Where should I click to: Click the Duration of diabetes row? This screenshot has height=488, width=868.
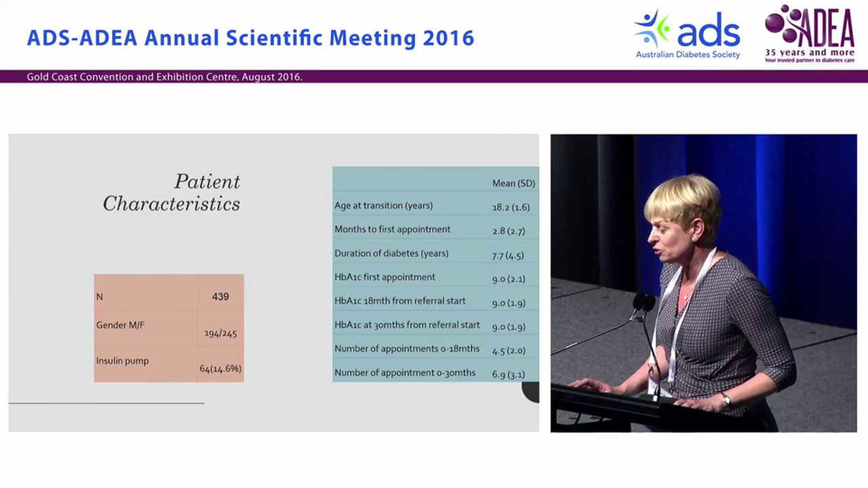(434, 254)
